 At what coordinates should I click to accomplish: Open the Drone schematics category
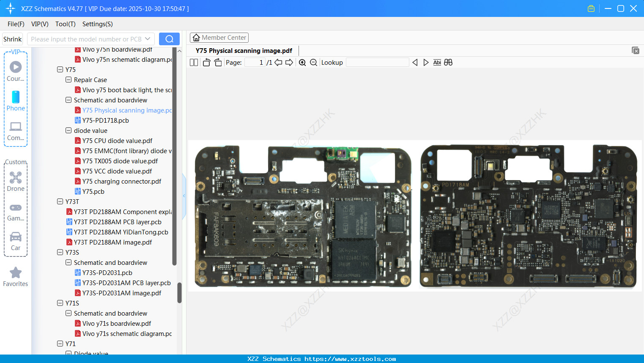click(16, 181)
